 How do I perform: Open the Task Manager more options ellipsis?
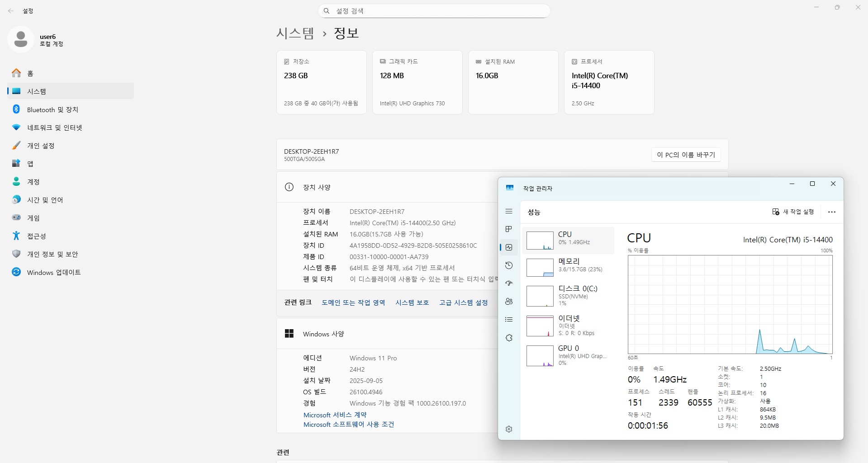pos(831,212)
